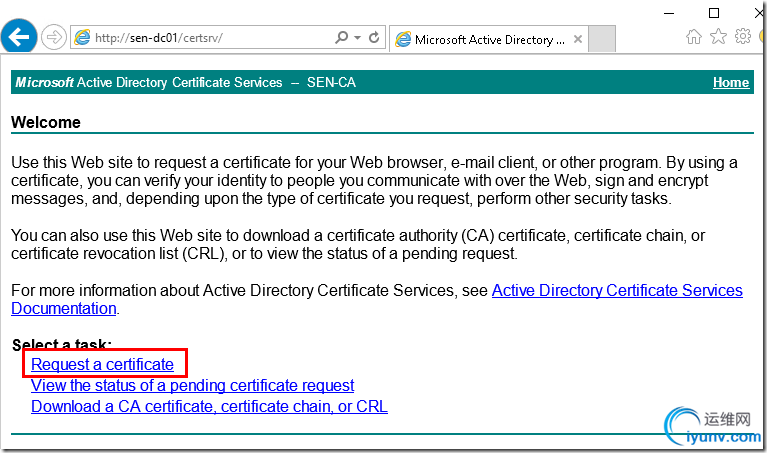Close the Microsoft Active Directory tab
The width and height of the screenshot is (767, 453).
[578, 39]
